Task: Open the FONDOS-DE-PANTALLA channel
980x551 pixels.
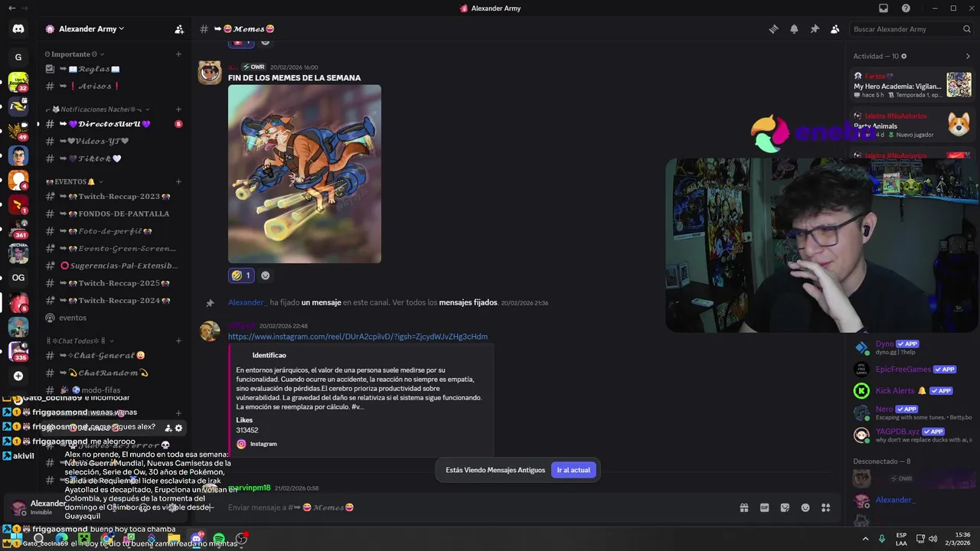Action: [x=113, y=214]
